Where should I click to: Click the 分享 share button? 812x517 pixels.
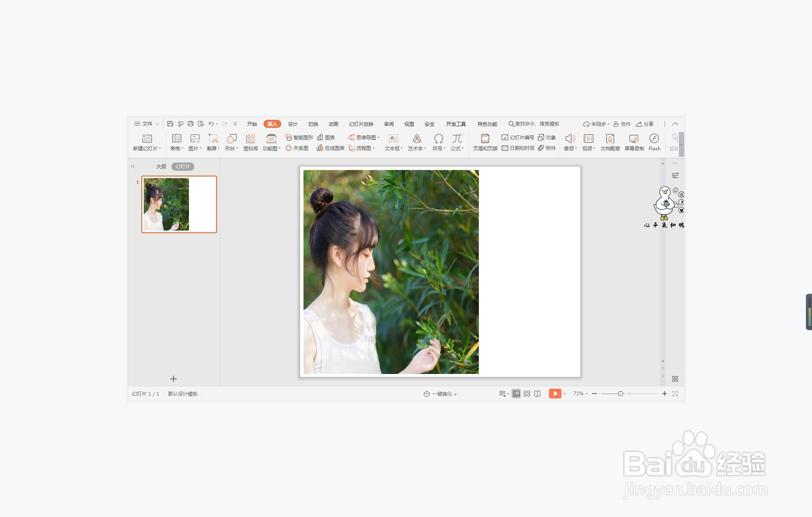[x=645, y=124]
